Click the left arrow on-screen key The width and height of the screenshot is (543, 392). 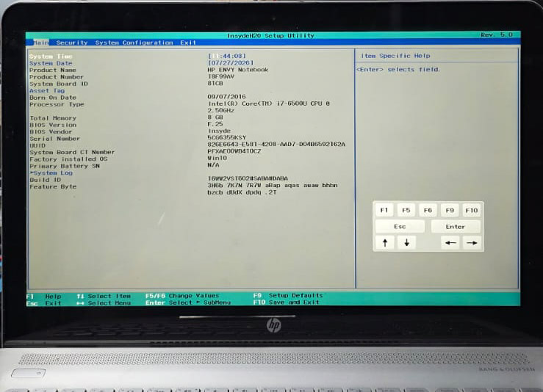pos(450,242)
